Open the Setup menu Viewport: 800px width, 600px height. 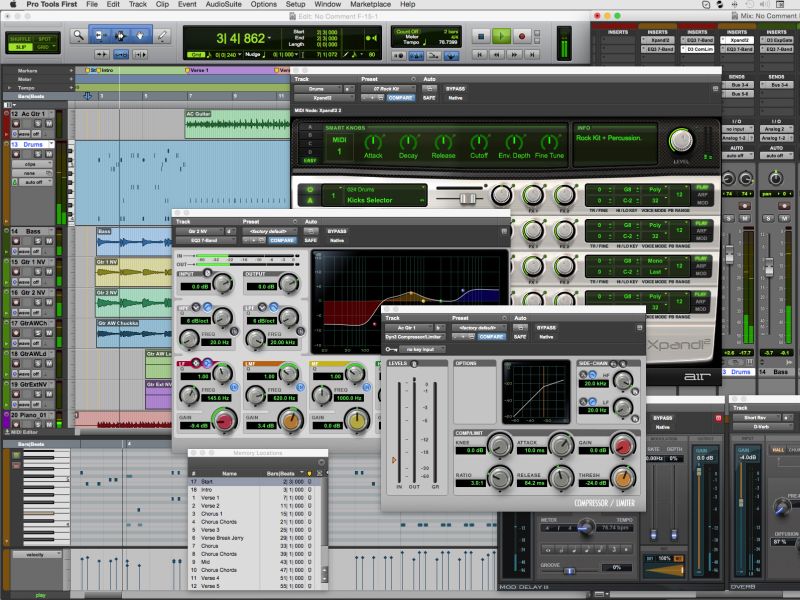(295, 4)
